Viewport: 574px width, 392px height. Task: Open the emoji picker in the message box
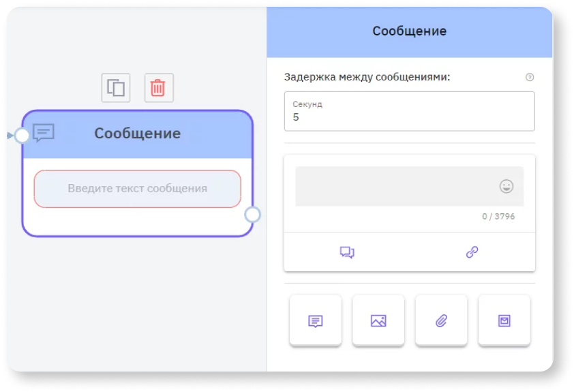coord(507,186)
